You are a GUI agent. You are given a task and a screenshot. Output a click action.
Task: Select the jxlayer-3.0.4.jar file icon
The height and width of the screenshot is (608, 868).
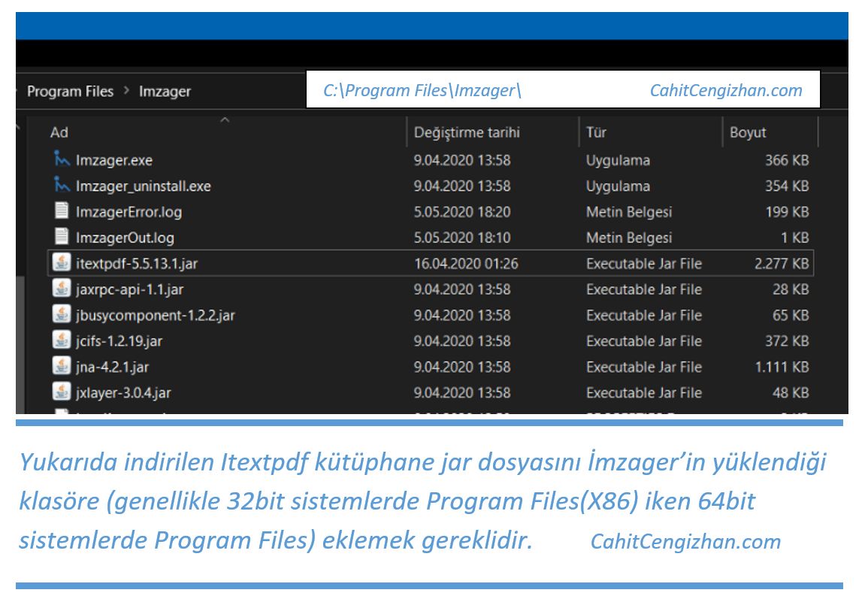point(62,392)
